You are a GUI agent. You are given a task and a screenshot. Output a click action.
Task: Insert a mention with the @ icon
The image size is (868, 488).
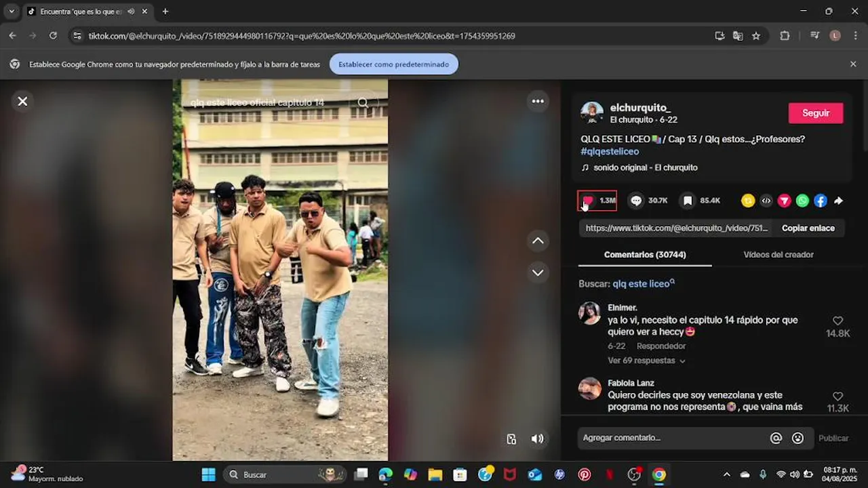click(776, 438)
